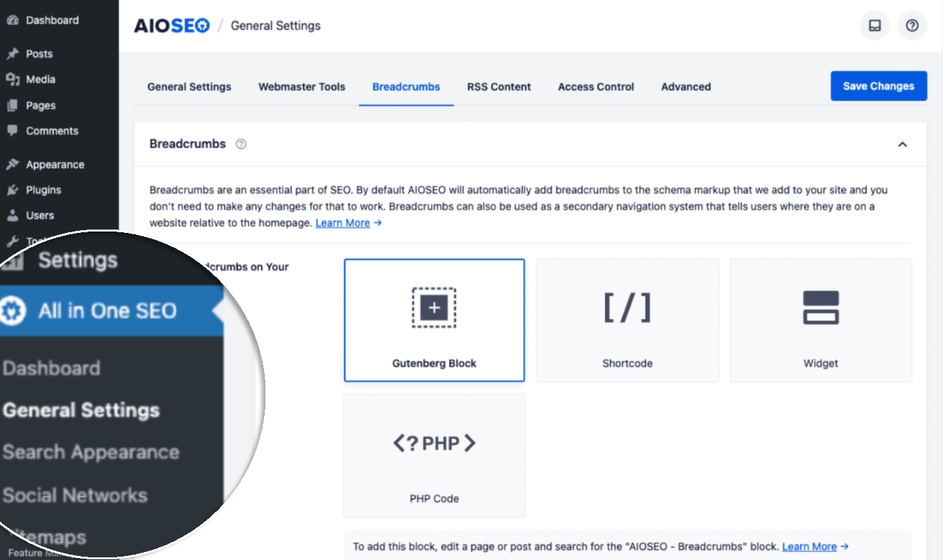Click the Gutenberg Block plus icon

tap(434, 308)
